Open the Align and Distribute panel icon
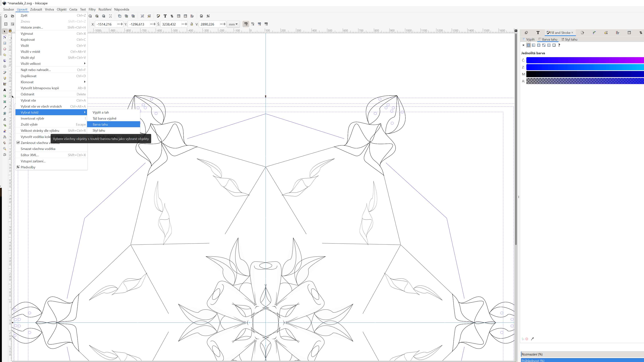644x362 pixels. tap(617, 33)
